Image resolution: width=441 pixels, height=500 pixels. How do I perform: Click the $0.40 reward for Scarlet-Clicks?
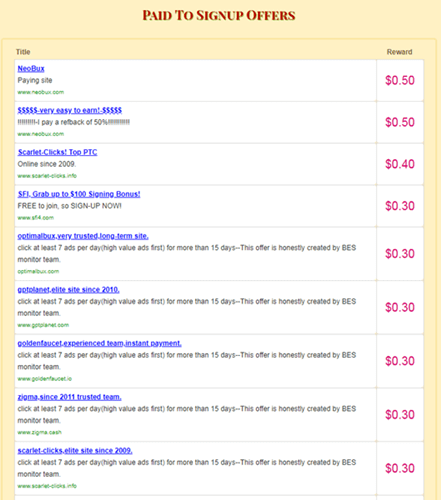(400, 164)
